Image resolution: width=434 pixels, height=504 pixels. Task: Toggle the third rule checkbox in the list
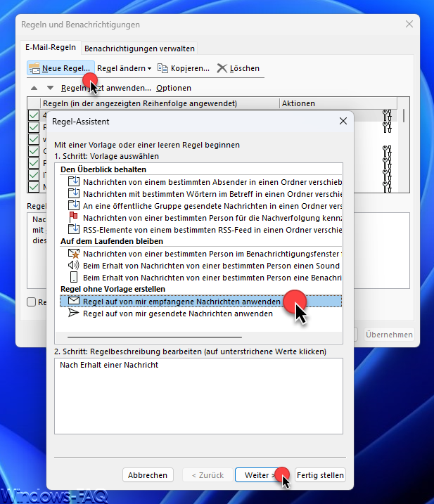tap(34, 139)
